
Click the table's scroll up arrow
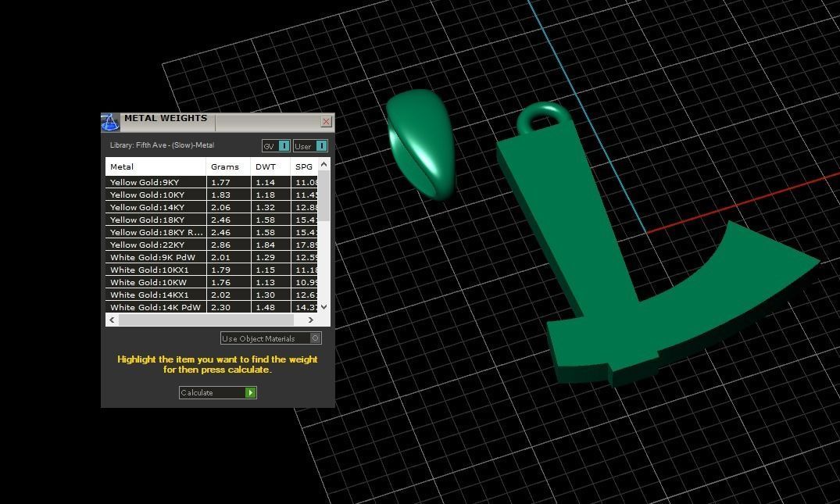[323, 164]
